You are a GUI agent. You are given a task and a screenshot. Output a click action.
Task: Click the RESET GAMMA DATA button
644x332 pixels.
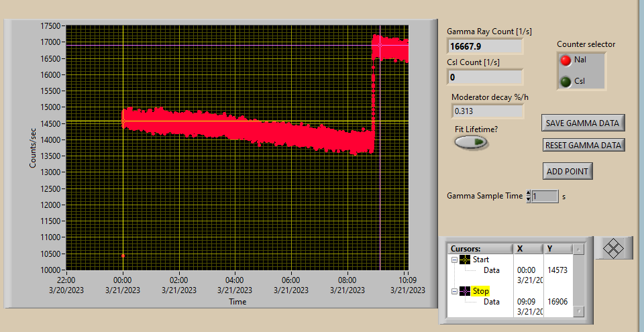(583, 145)
